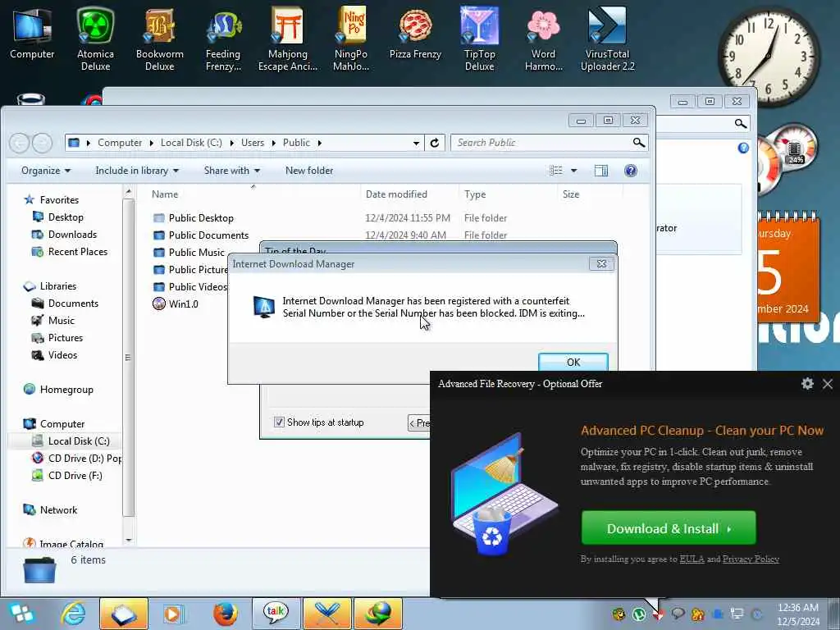Select Music library in sidebar
The width and height of the screenshot is (840, 630).
pos(61,321)
